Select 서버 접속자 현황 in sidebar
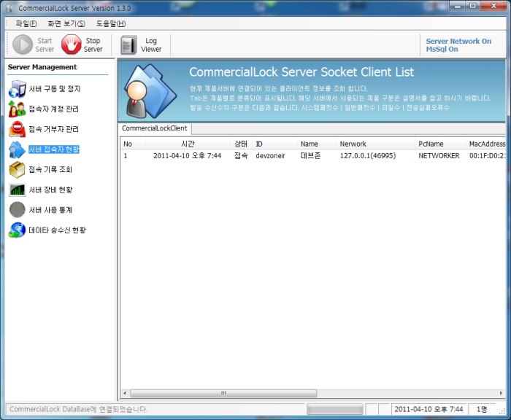 [x=54, y=149]
